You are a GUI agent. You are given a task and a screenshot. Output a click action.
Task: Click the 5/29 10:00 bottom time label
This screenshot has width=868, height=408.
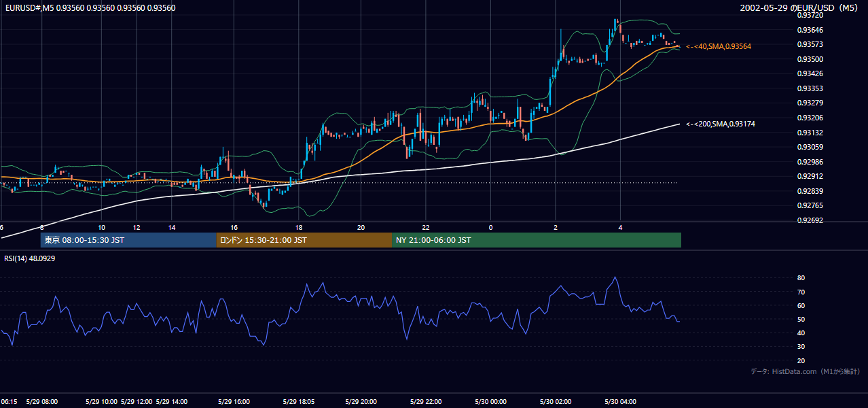tap(103, 402)
